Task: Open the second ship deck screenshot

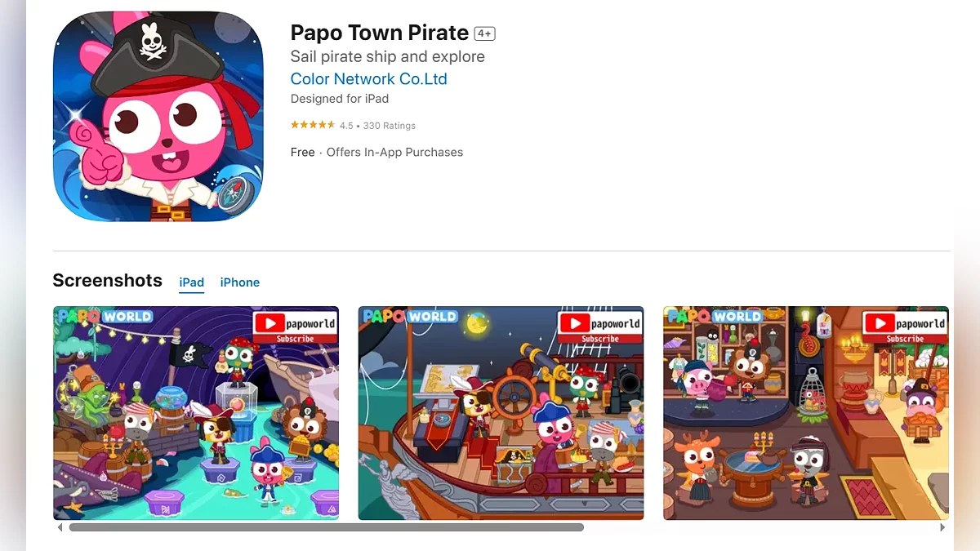Action: click(x=501, y=413)
